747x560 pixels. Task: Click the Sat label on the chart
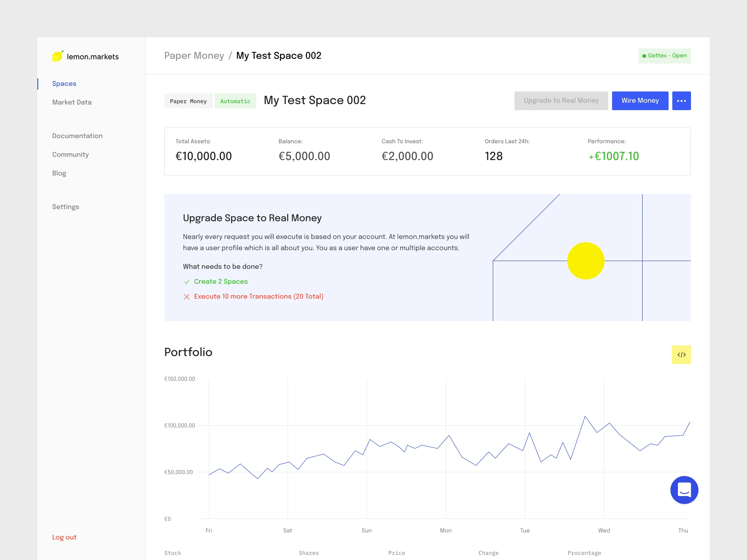[287, 530]
